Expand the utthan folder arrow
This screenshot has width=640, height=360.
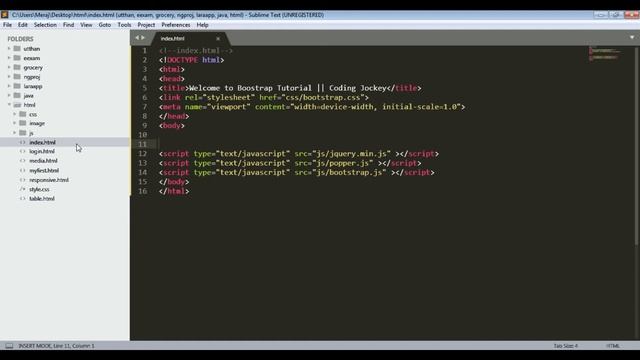[9, 49]
